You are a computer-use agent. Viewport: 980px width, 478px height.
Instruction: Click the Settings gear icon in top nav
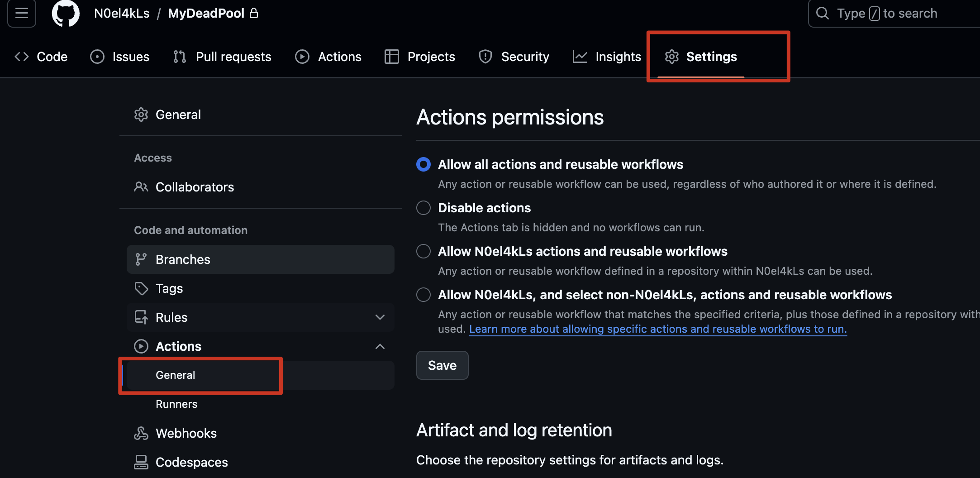point(672,57)
